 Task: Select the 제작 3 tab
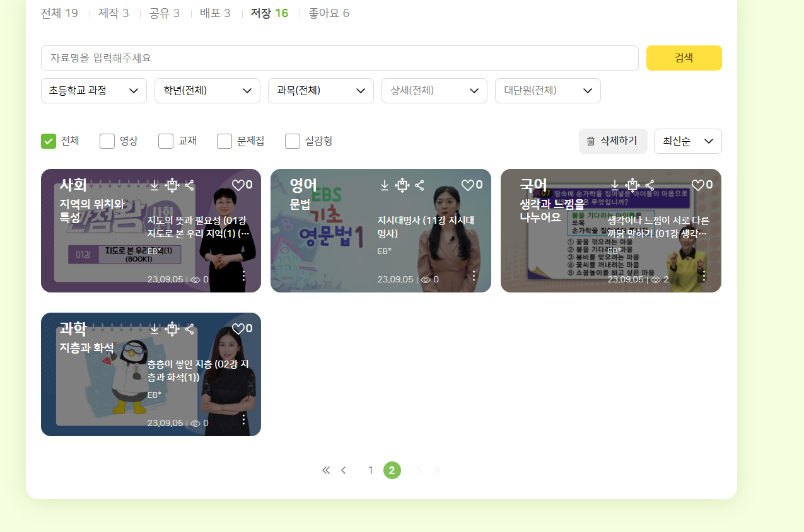(x=114, y=13)
